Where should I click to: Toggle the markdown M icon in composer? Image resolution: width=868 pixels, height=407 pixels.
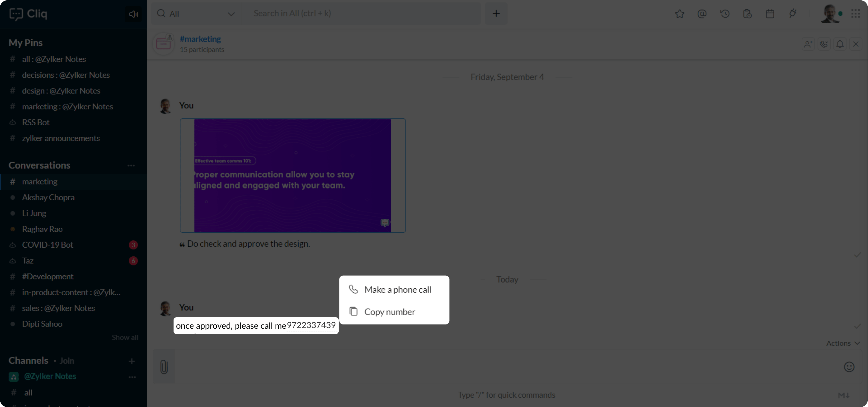coord(843,395)
